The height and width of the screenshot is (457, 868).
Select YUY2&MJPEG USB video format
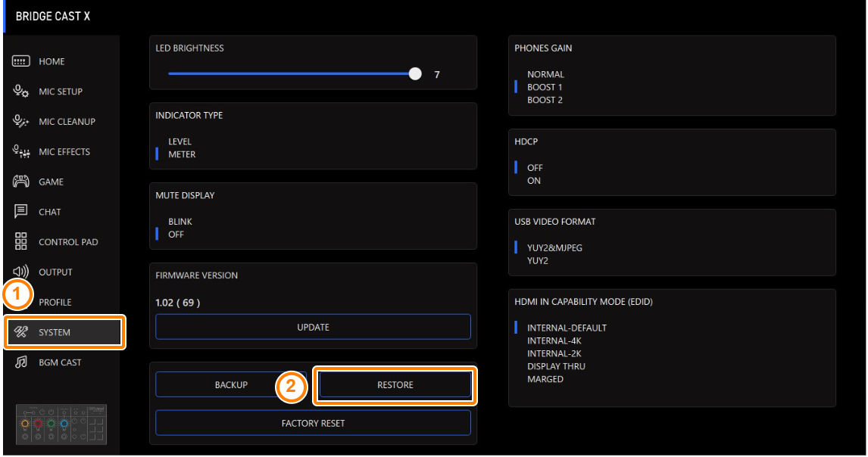[x=554, y=248]
